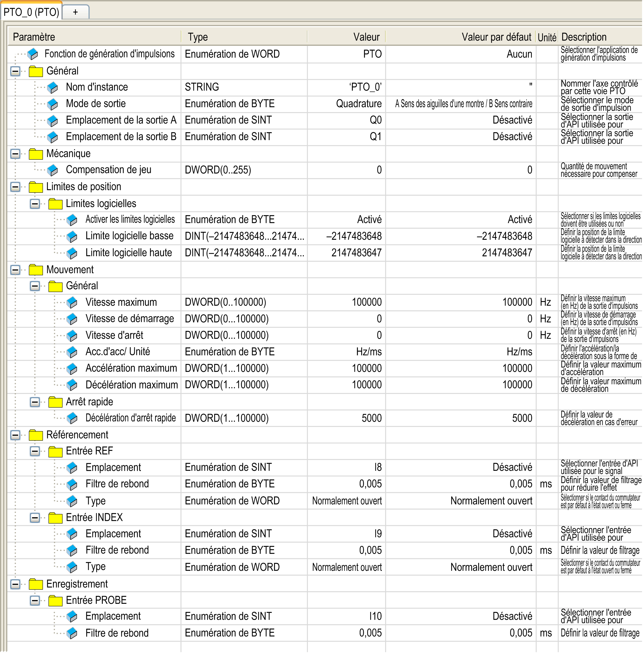
Task: Collapse the Général section under the root
Action: point(15,71)
